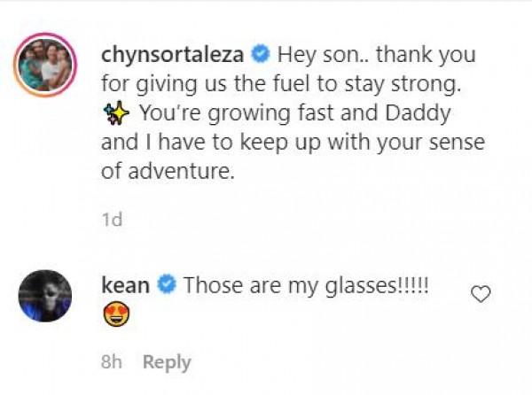Reply to kean's comment
Viewport: 532px width, 395px height.
pyautogui.click(x=167, y=362)
